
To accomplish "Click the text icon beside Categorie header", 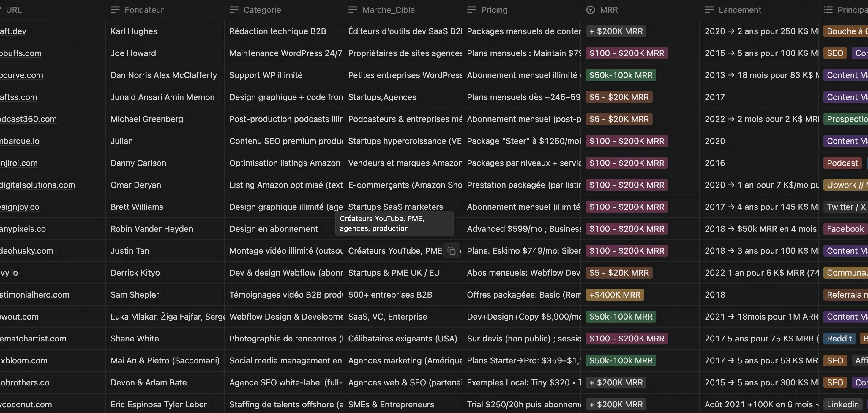I will tap(234, 10).
